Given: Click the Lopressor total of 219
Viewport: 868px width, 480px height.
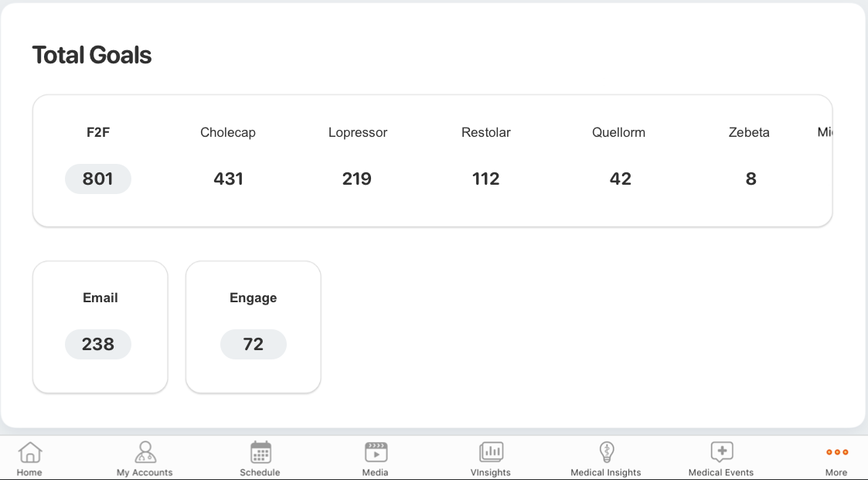Looking at the screenshot, I should 357,179.
